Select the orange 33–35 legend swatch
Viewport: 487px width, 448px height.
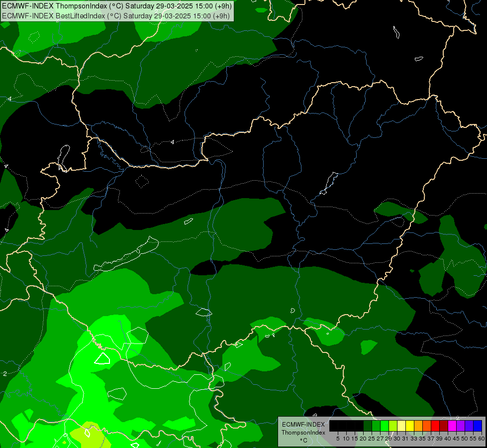(x=418, y=426)
